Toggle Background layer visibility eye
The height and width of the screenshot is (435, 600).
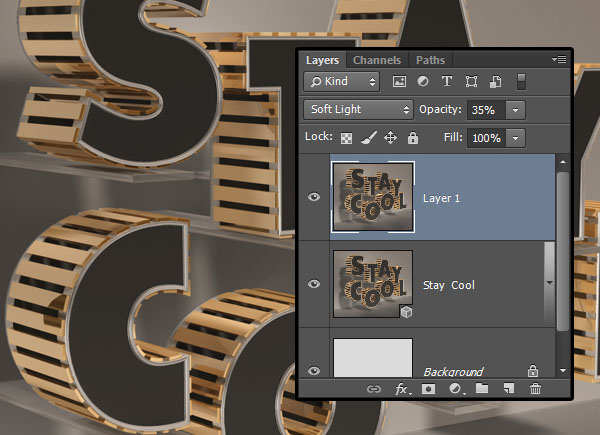click(x=314, y=371)
